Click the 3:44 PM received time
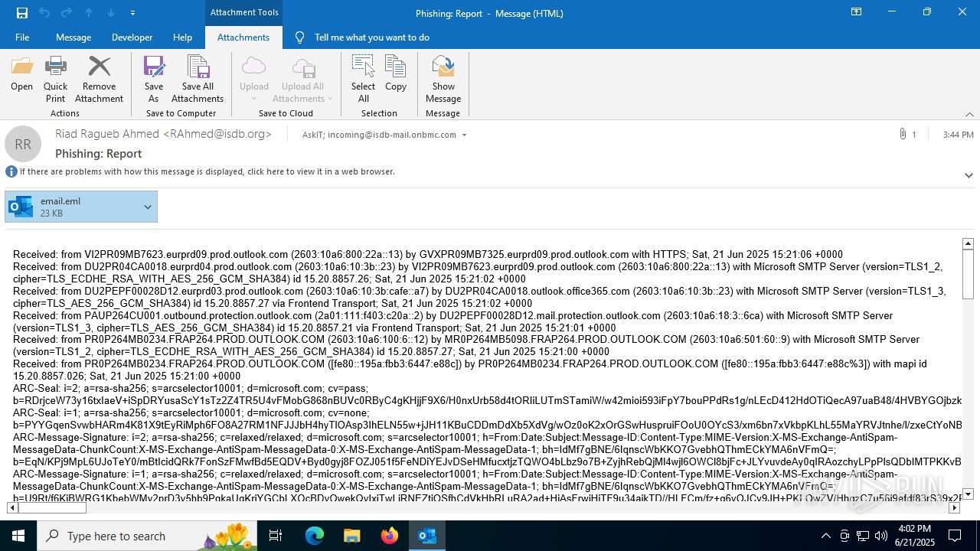This screenshot has width=980, height=551. tap(958, 135)
